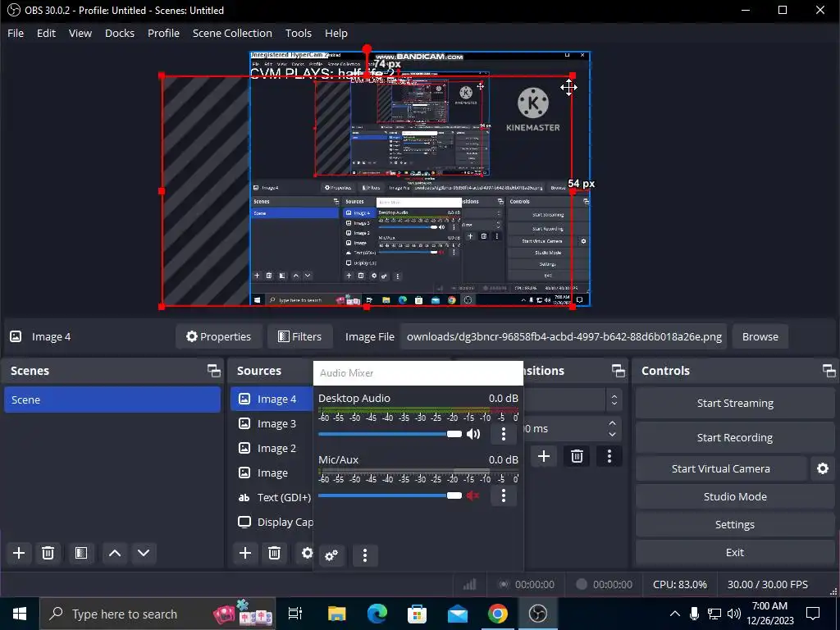Open the File menu
The width and height of the screenshot is (840, 630).
(16, 33)
